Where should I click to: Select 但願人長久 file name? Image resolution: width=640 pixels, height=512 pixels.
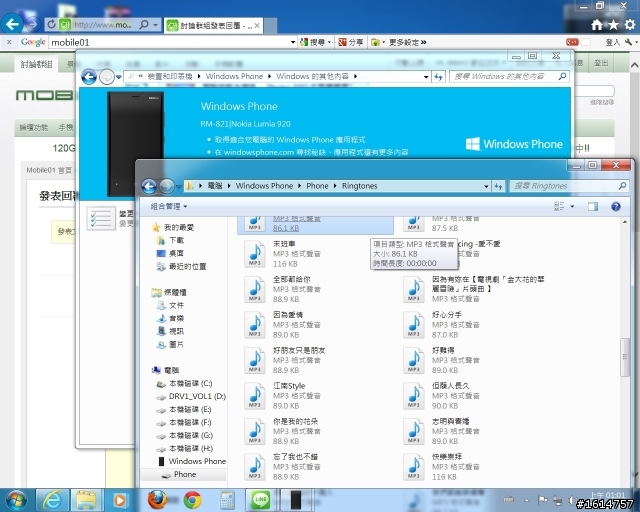(451, 385)
